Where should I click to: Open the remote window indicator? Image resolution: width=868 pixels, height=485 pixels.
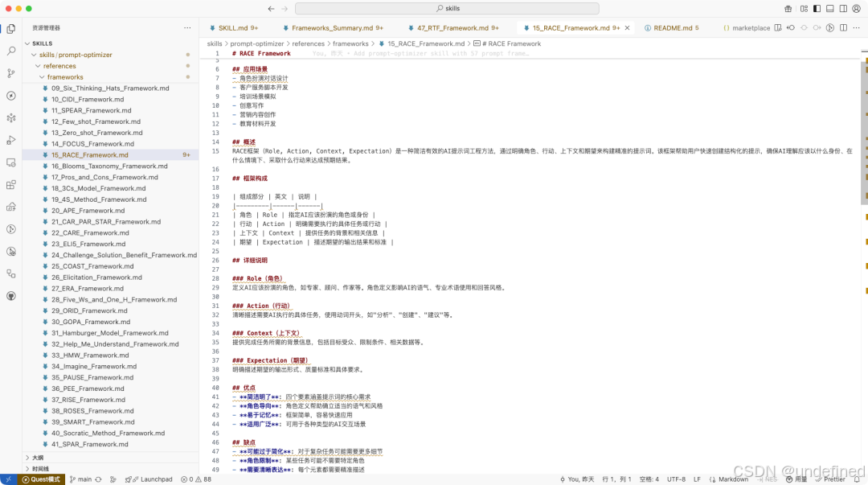pos(8,479)
